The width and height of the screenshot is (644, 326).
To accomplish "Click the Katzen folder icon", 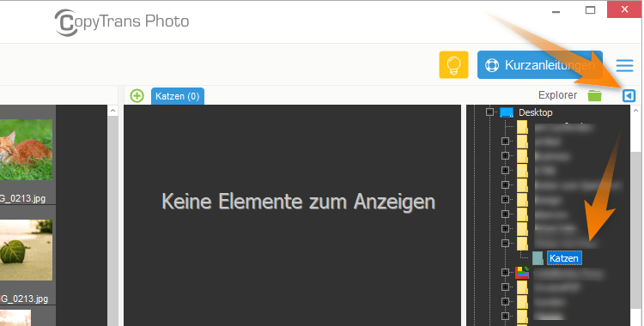I will [538, 258].
